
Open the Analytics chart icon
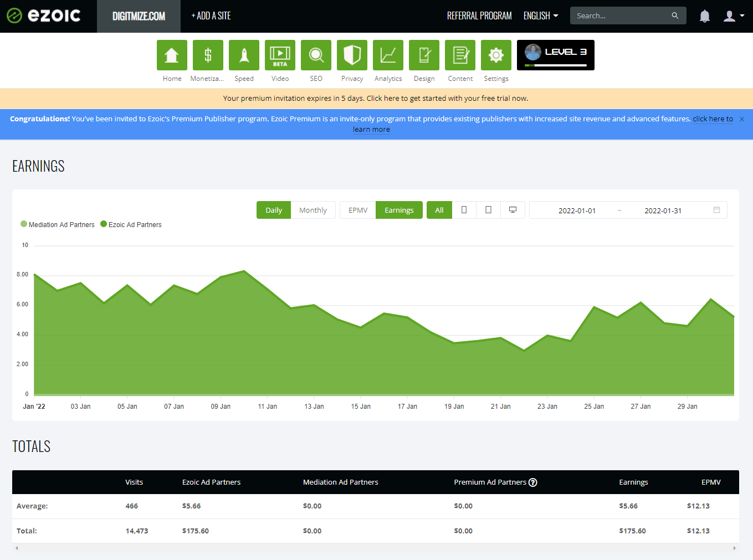(388, 55)
